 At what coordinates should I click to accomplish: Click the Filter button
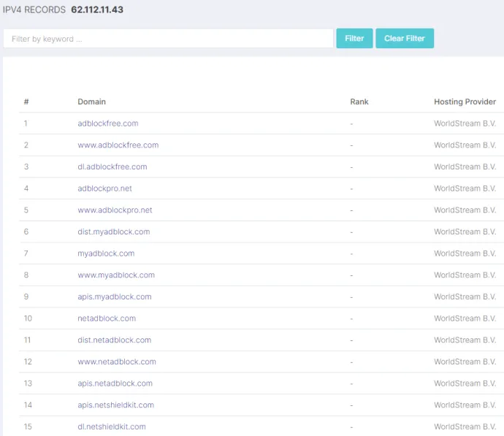click(x=354, y=39)
